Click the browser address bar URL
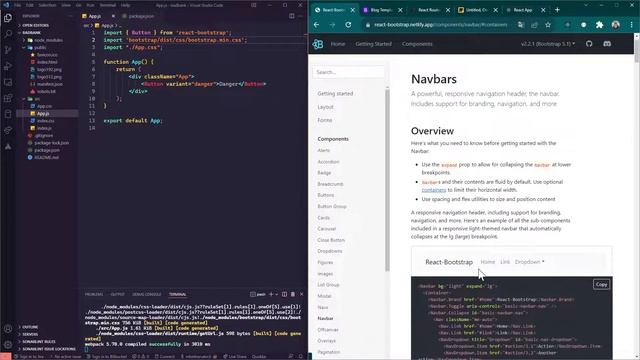 coord(440,25)
